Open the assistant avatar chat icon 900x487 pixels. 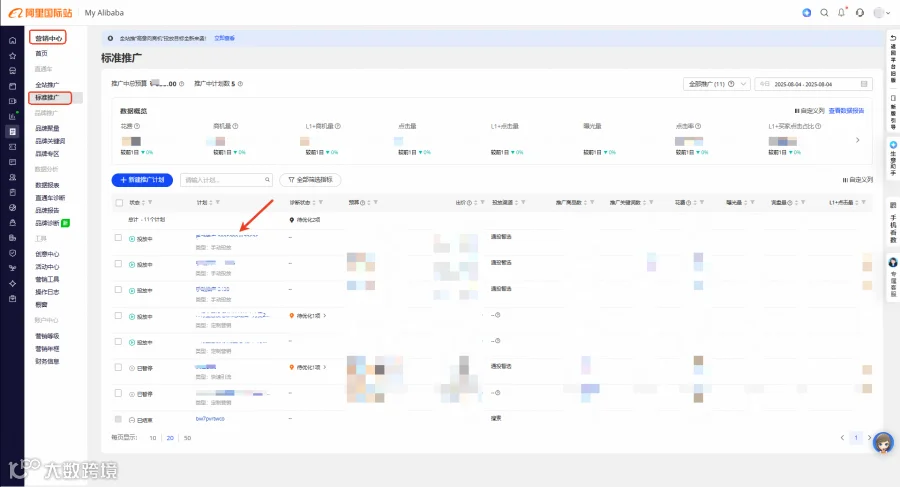point(883,443)
